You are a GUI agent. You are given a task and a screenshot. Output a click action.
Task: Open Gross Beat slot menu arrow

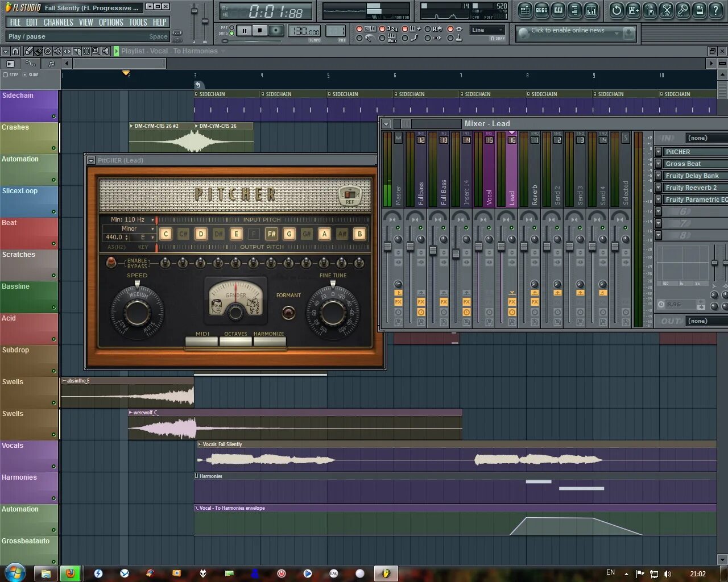(x=659, y=164)
